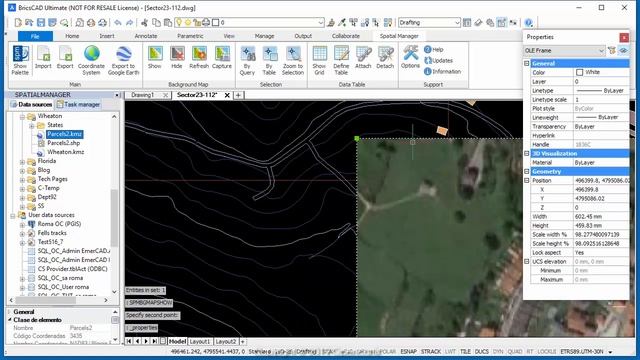Collapse the User data sources node
The height and width of the screenshot is (360, 640).
coord(13,216)
